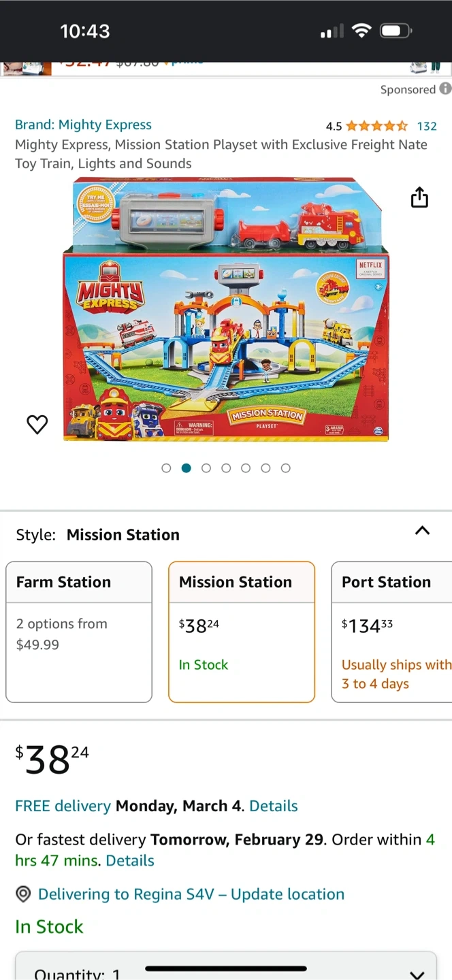Image resolution: width=452 pixels, height=980 pixels.
Task: Jump to last image carousel dot
Action: [x=286, y=468]
